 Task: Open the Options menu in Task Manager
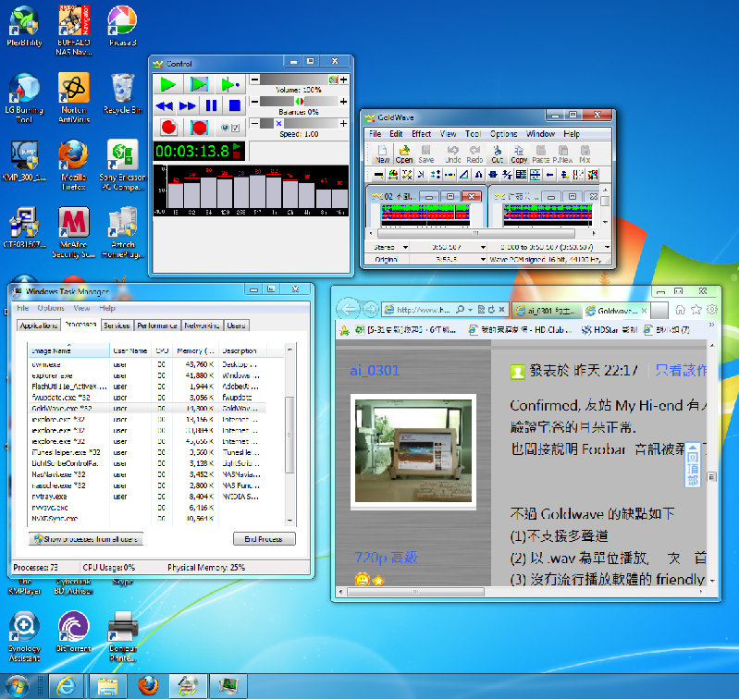pos(51,308)
